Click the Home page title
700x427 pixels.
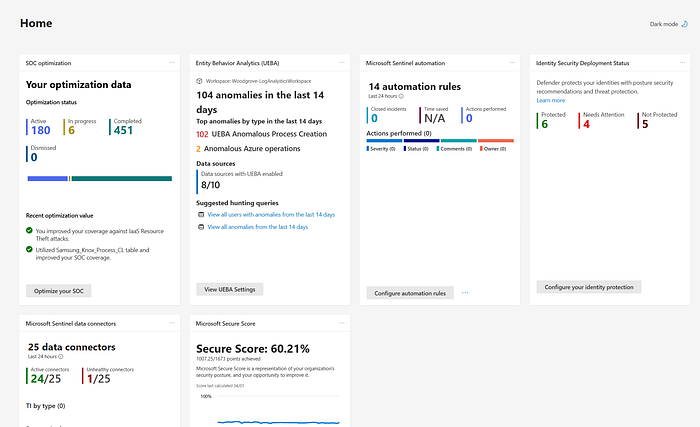tap(36, 23)
